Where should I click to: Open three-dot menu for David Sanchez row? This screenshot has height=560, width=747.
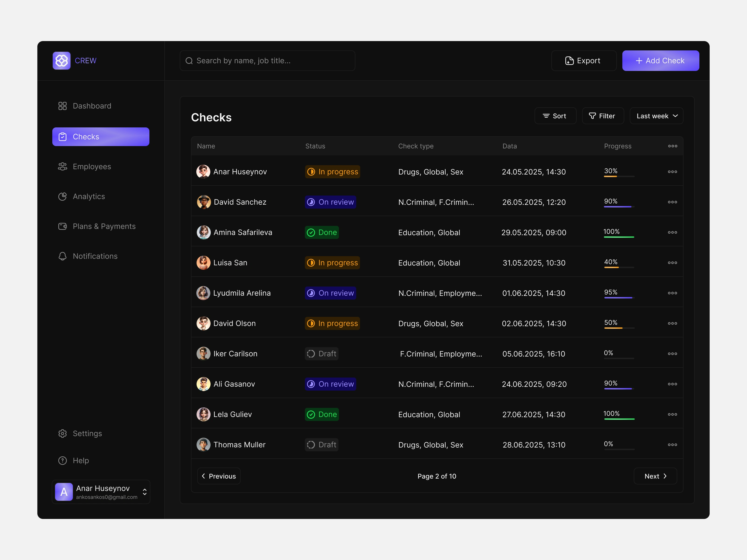point(672,202)
